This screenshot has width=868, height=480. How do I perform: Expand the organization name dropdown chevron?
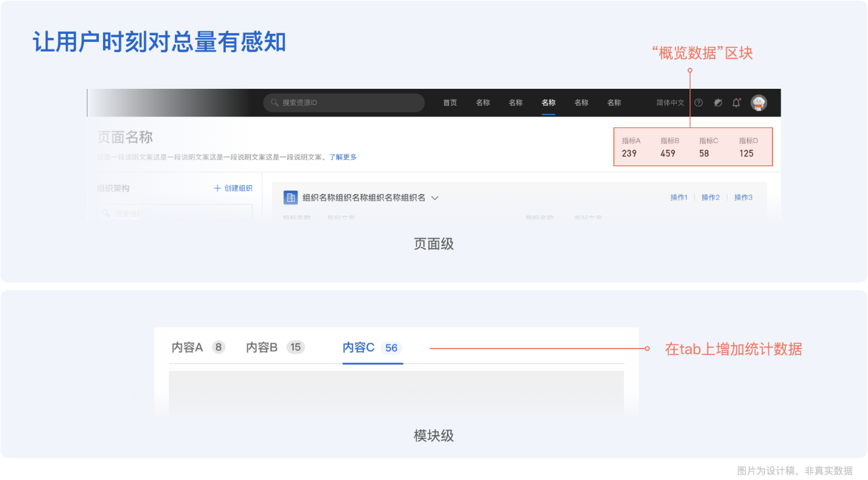point(435,198)
